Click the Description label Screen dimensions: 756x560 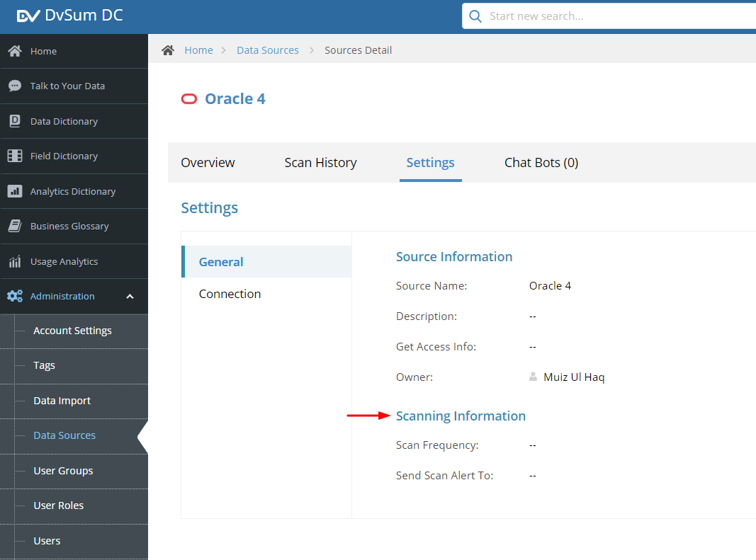(x=427, y=316)
